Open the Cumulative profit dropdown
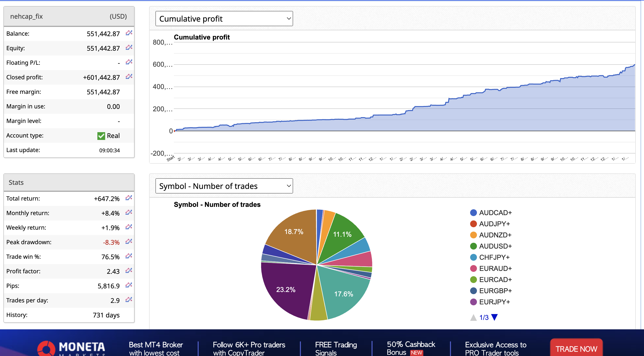This screenshot has height=356, width=644. pos(224,19)
